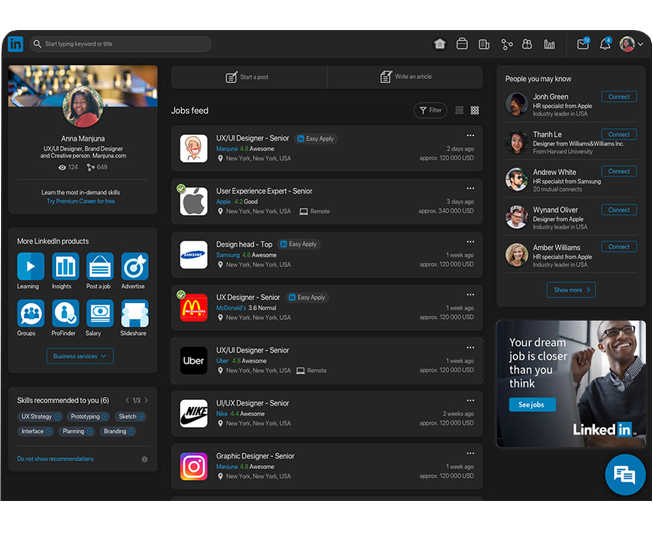Connect with Amber Williams

click(x=619, y=247)
